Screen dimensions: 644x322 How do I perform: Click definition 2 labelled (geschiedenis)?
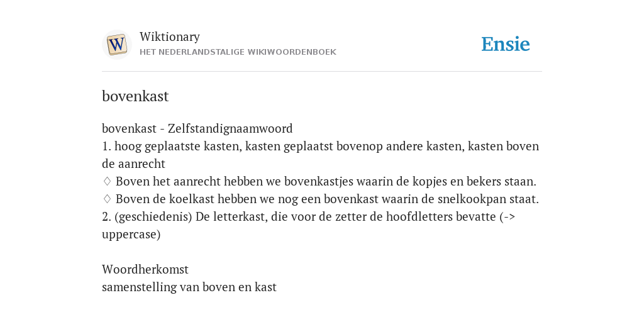pos(308,226)
